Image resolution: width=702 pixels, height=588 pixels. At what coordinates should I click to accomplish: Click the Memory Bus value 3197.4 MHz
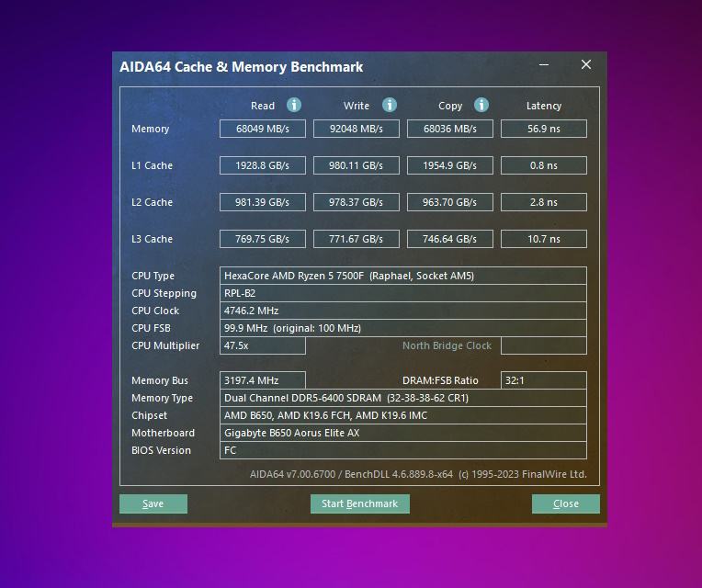point(263,380)
